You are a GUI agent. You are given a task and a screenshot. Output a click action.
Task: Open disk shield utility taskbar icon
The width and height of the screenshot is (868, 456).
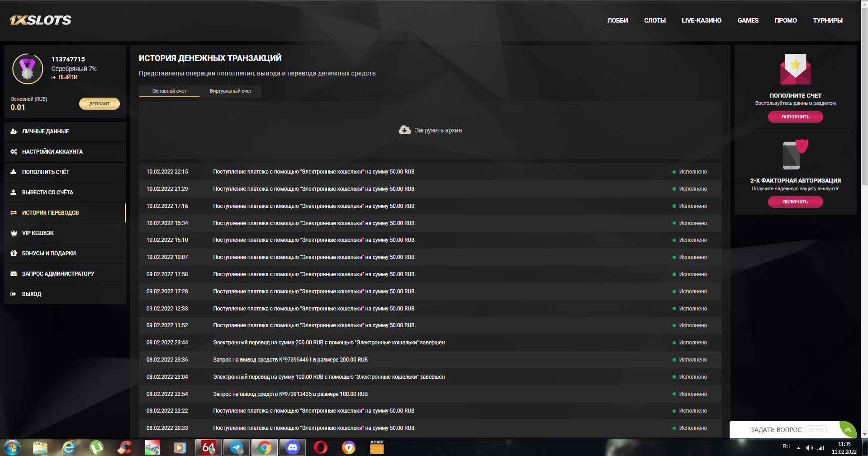coord(152,448)
